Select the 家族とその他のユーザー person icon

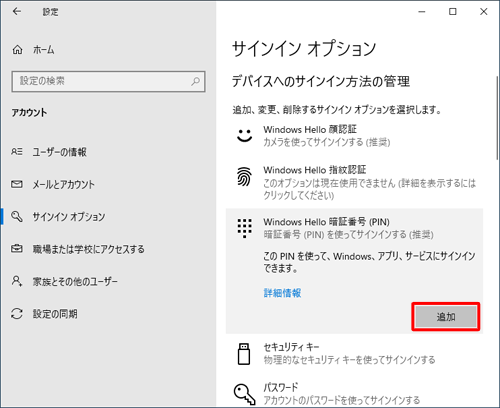pyautogui.click(x=17, y=281)
